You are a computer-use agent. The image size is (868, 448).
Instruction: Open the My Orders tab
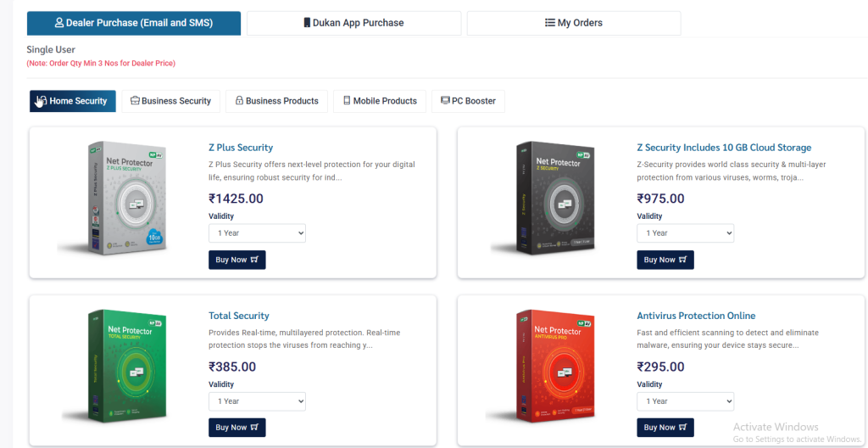[574, 23]
